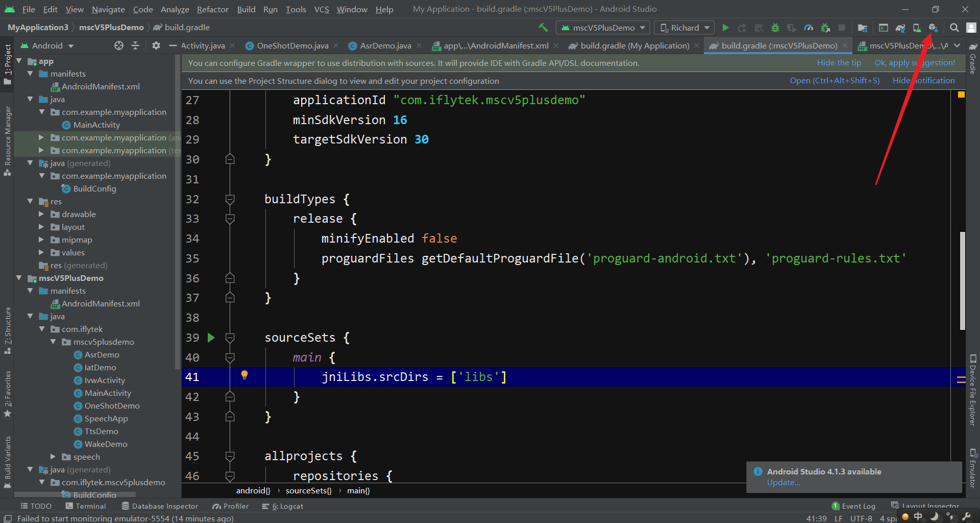Toggle the Emulator side panel
Screen dimensions: 980x523
tap(973, 468)
